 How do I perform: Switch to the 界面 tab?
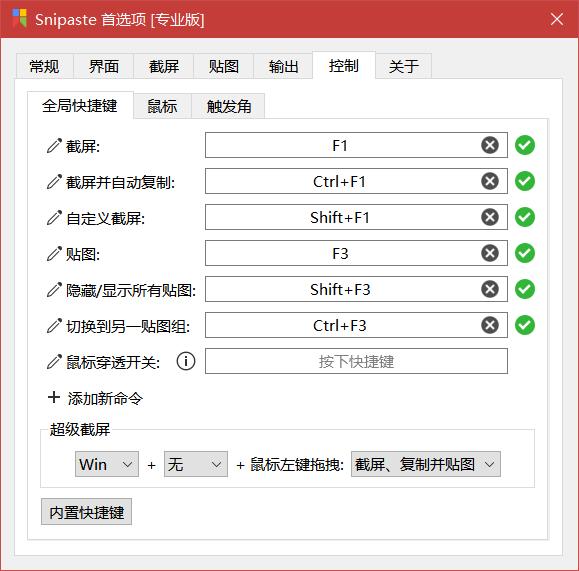coord(104,66)
